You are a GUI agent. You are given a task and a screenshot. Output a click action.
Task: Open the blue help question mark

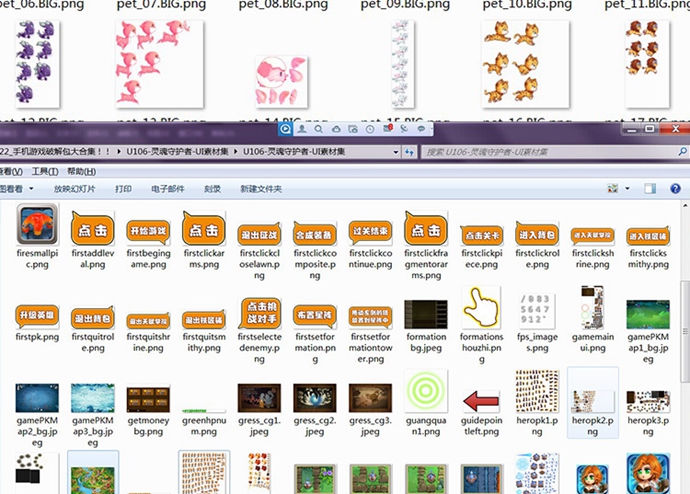(x=675, y=189)
